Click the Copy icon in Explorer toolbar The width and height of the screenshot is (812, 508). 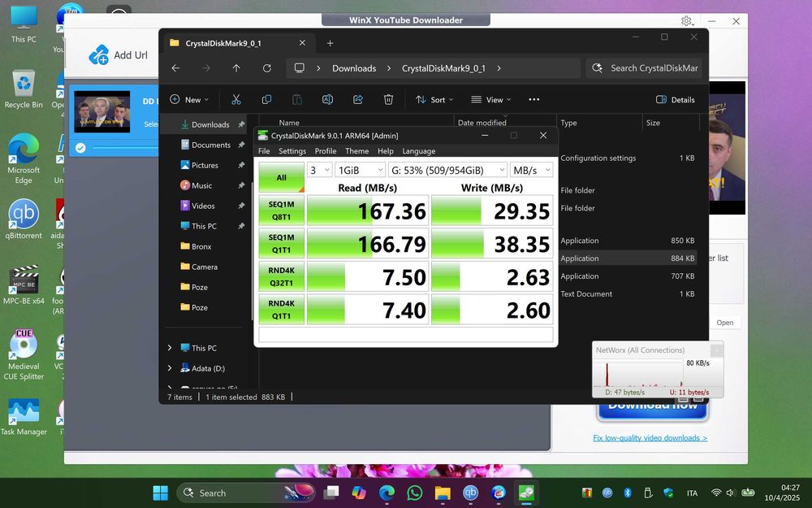click(266, 99)
